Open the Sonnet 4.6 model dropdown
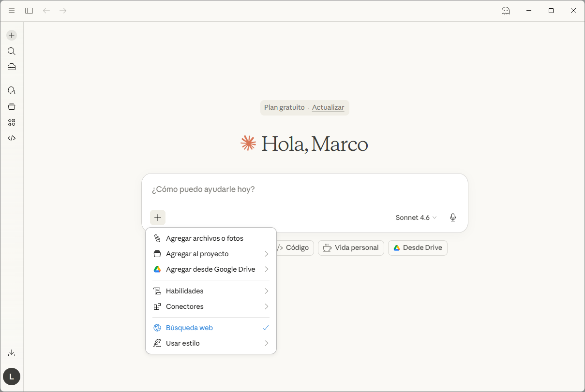 click(416, 218)
